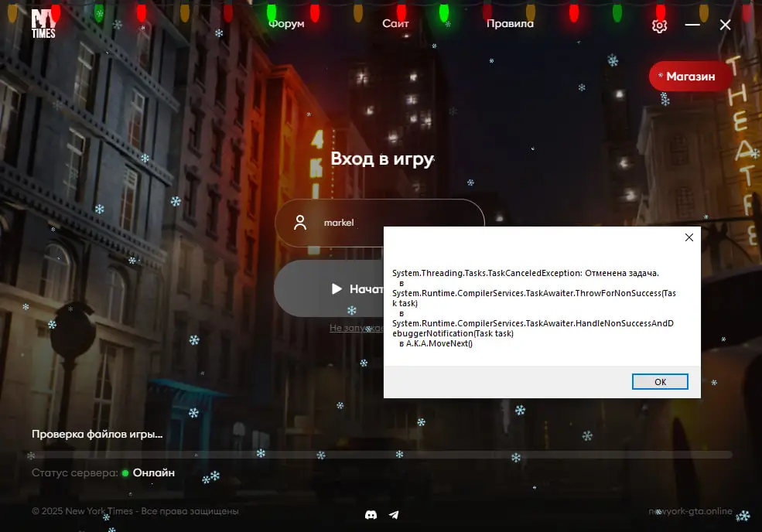The height and width of the screenshot is (532, 762).
Task: Click the NY Times launcher logo
Action: pos(43,24)
